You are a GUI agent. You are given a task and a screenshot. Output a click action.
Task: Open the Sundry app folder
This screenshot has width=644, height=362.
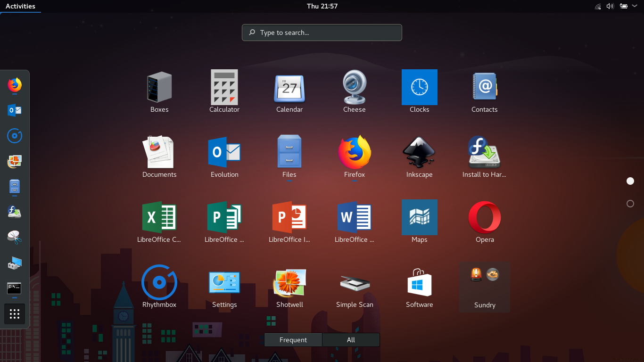[x=485, y=287]
